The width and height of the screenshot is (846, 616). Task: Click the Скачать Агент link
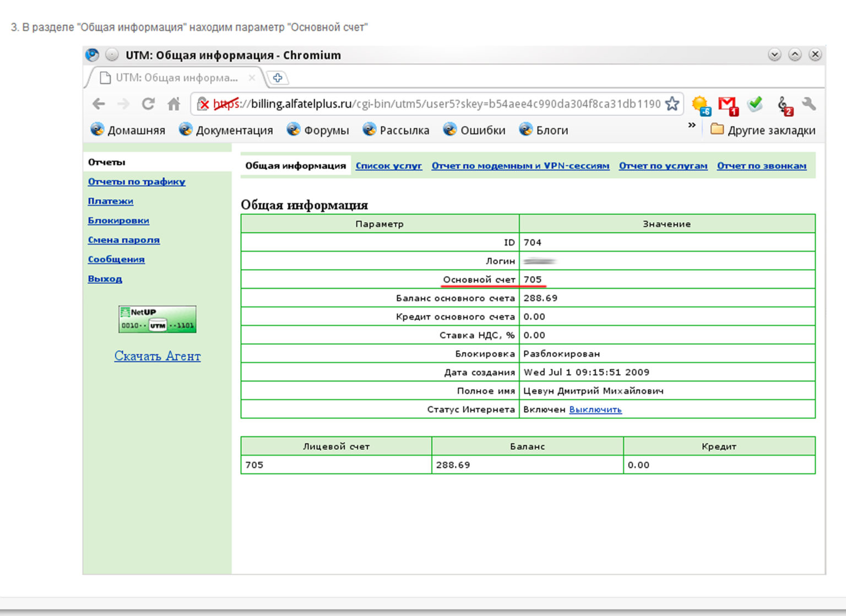click(158, 356)
